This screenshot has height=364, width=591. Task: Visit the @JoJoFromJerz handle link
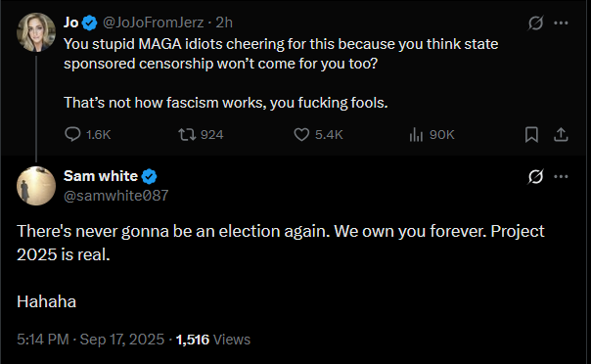(153, 23)
